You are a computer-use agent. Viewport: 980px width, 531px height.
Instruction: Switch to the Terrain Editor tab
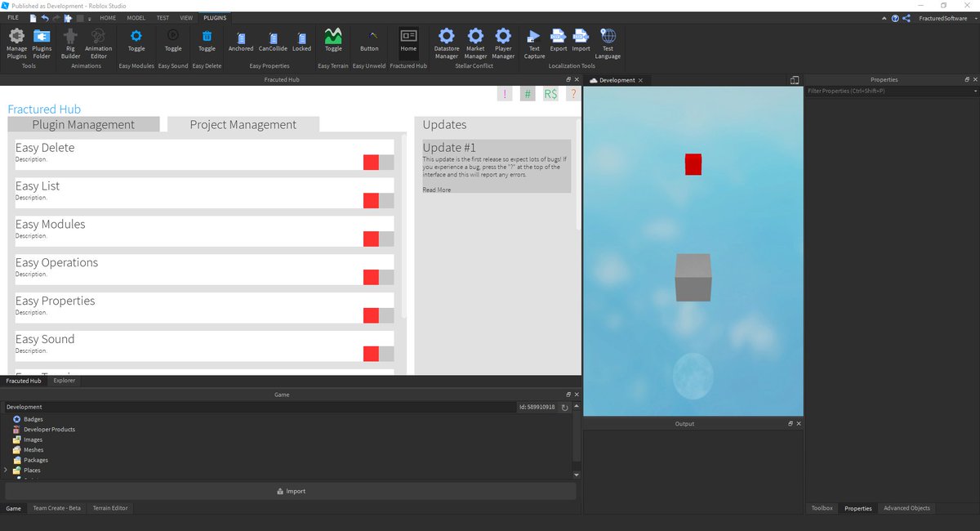click(x=109, y=508)
